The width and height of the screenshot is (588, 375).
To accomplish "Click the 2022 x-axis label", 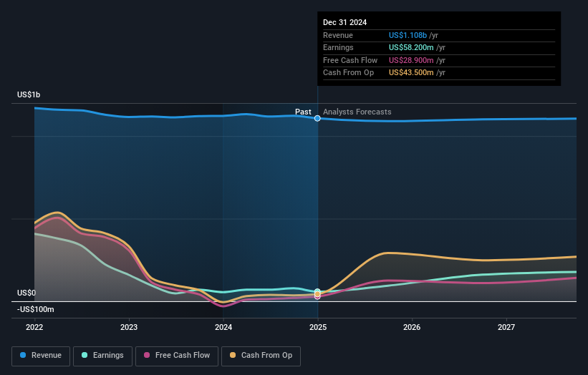I will 34,327.
